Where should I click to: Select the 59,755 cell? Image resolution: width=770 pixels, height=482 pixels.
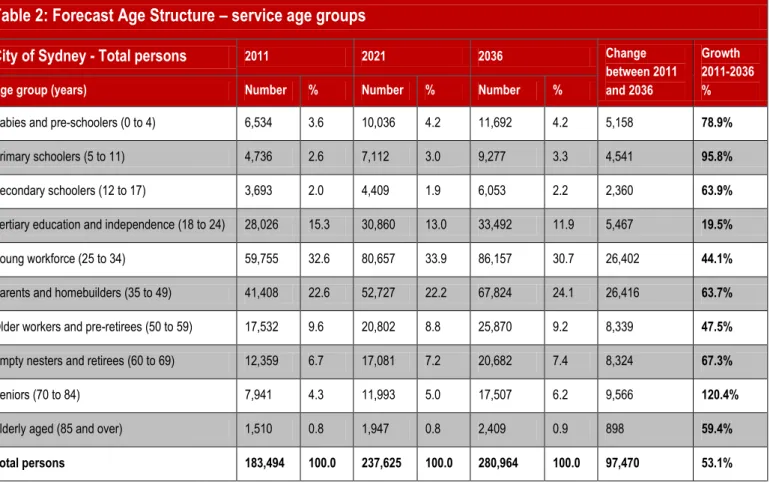pos(261,259)
